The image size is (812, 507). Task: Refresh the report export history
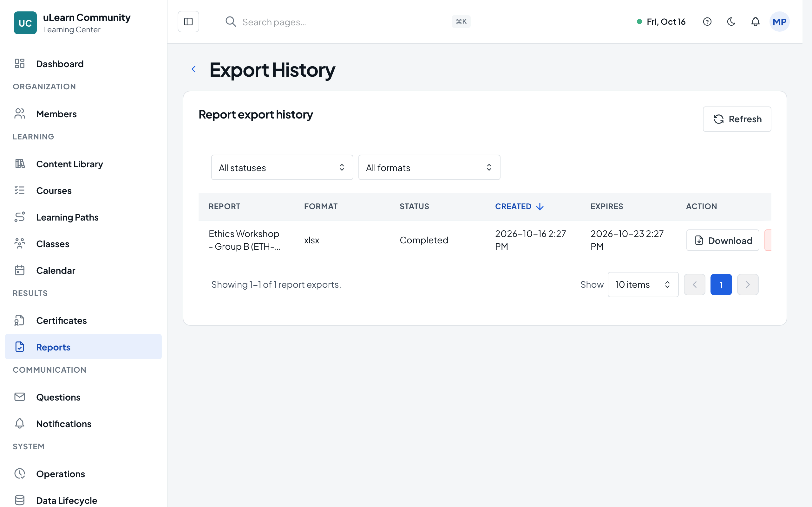[x=737, y=119]
